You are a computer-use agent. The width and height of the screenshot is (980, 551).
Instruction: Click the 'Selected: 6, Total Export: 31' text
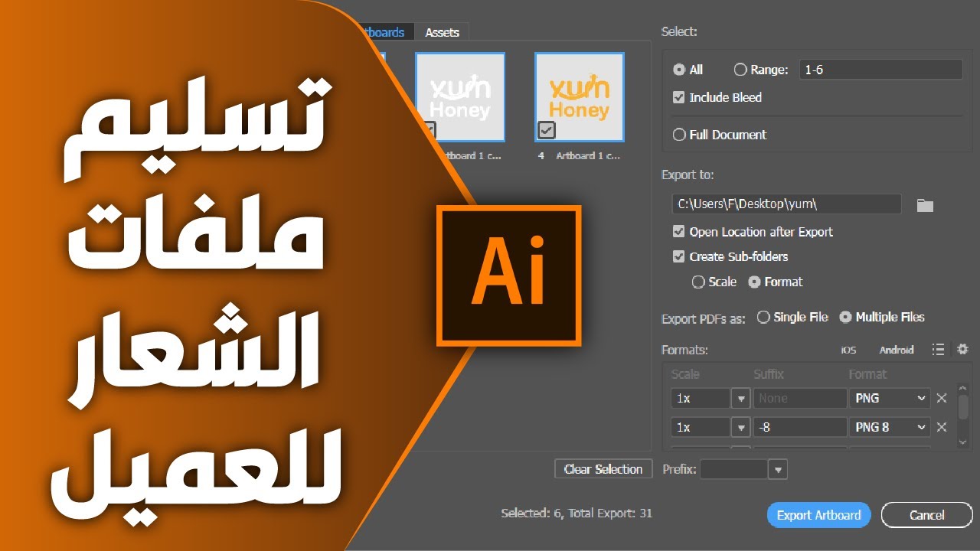point(577,514)
